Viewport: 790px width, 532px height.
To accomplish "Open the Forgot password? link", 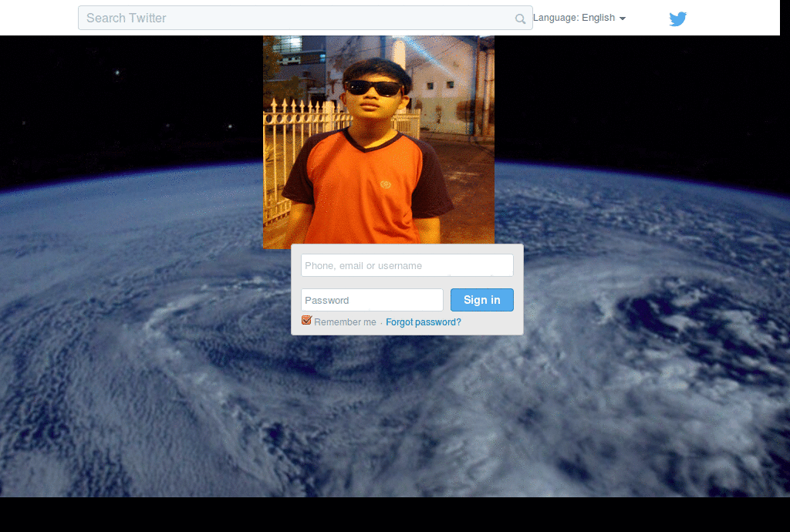I will click(424, 322).
